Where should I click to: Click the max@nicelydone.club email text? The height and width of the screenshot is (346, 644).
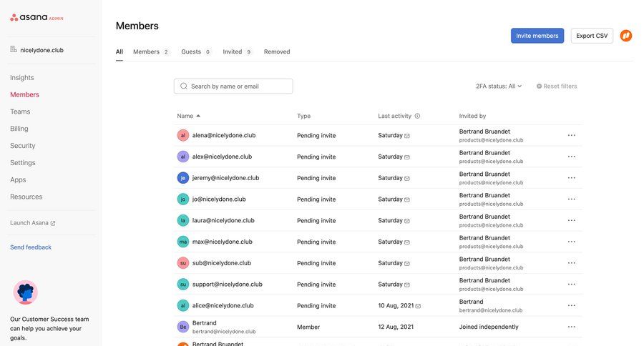tap(223, 242)
